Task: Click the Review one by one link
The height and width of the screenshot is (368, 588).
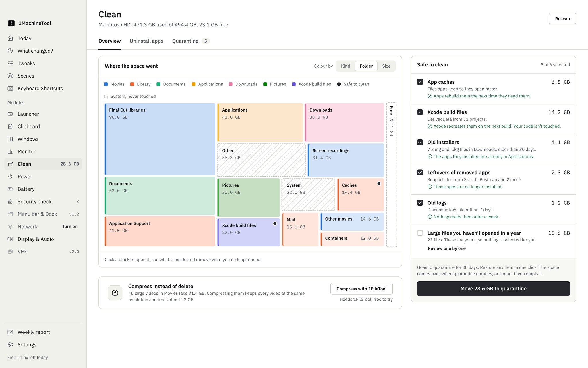Action: [x=446, y=248]
